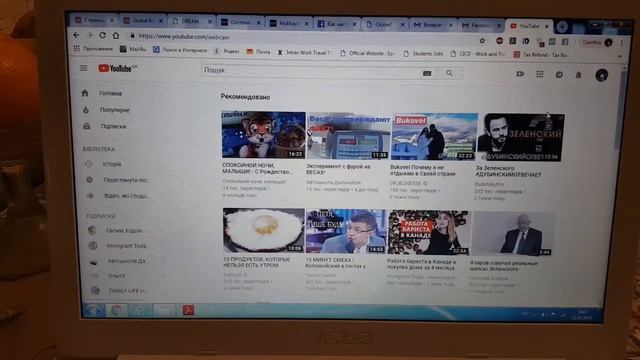This screenshot has width=640, height=360.
Task: Open the messages chat icon
Action: [559, 75]
